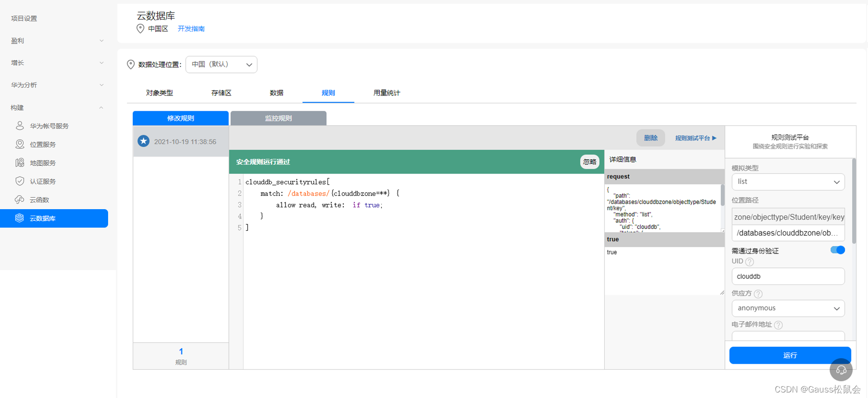This screenshot has height=398, width=868.
Task: Click the 供应方 help question mark icon
Action: 758,294
